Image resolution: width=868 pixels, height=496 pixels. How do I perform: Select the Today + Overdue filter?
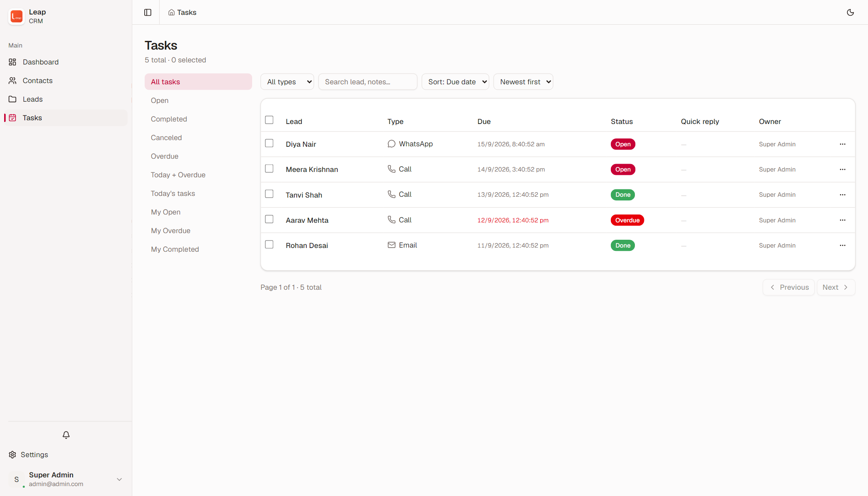pos(198,175)
